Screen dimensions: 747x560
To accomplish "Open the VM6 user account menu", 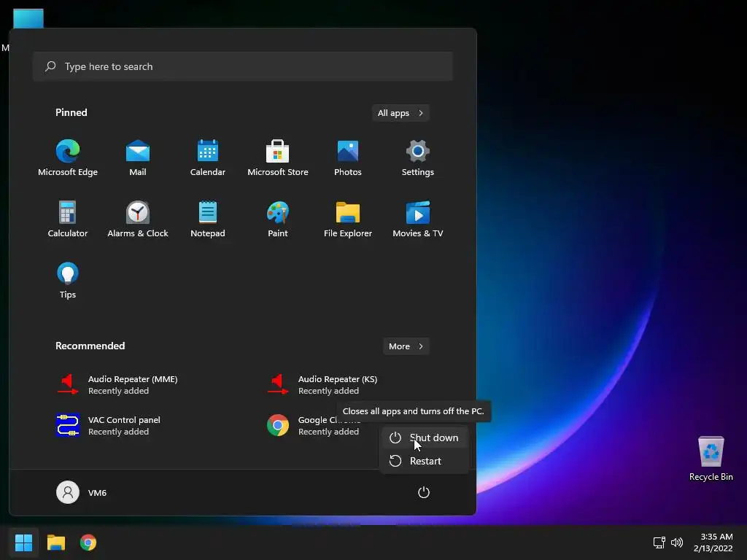I will tap(82, 492).
